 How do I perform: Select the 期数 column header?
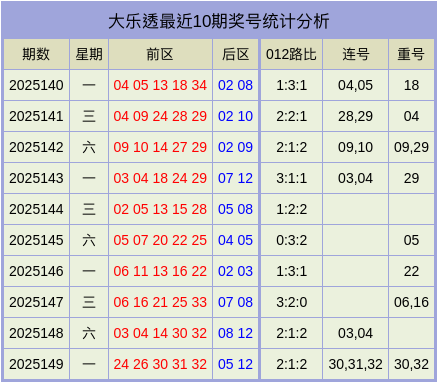pyautogui.click(x=36, y=54)
